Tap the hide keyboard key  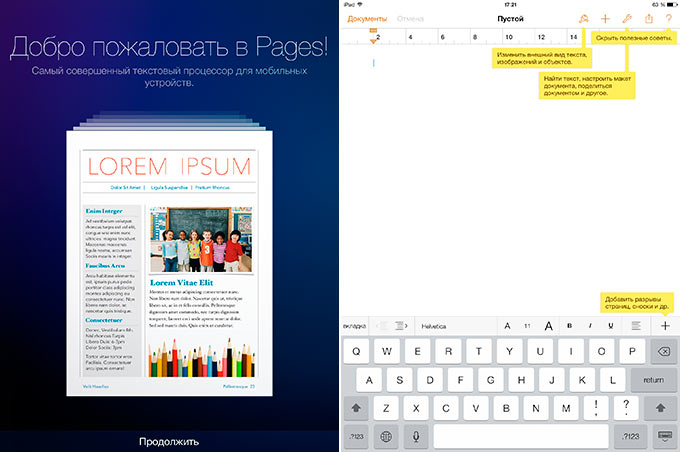pyautogui.click(x=665, y=437)
